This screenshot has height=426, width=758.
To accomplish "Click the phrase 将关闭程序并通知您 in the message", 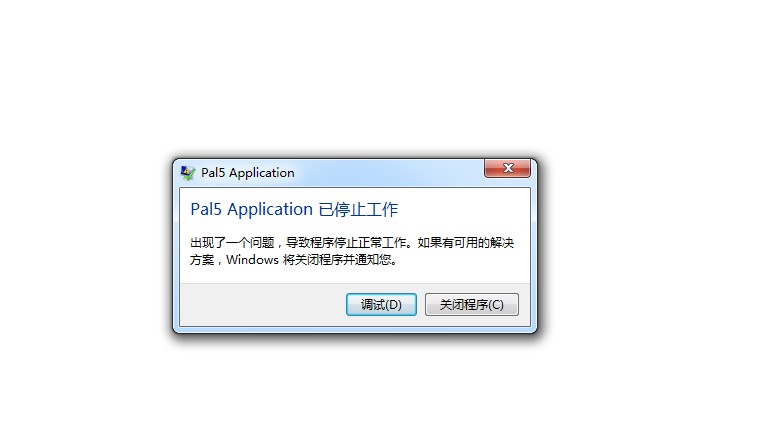I will [337, 260].
